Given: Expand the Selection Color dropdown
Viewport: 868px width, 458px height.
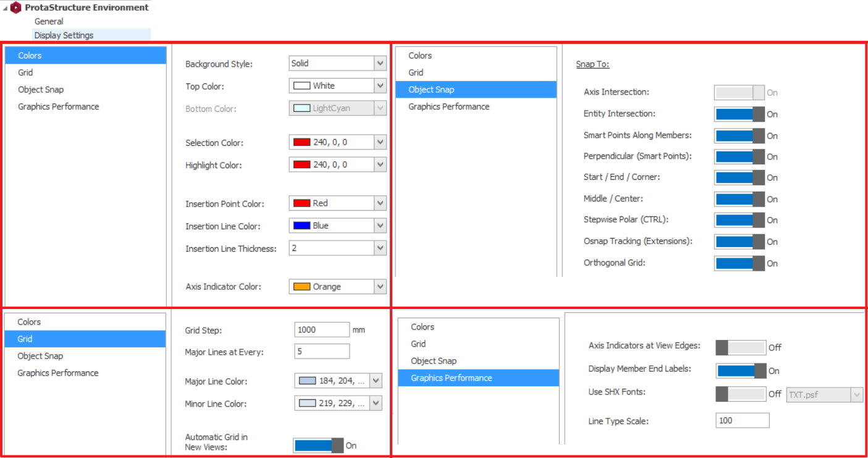Looking at the screenshot, I should coord(380,143).
